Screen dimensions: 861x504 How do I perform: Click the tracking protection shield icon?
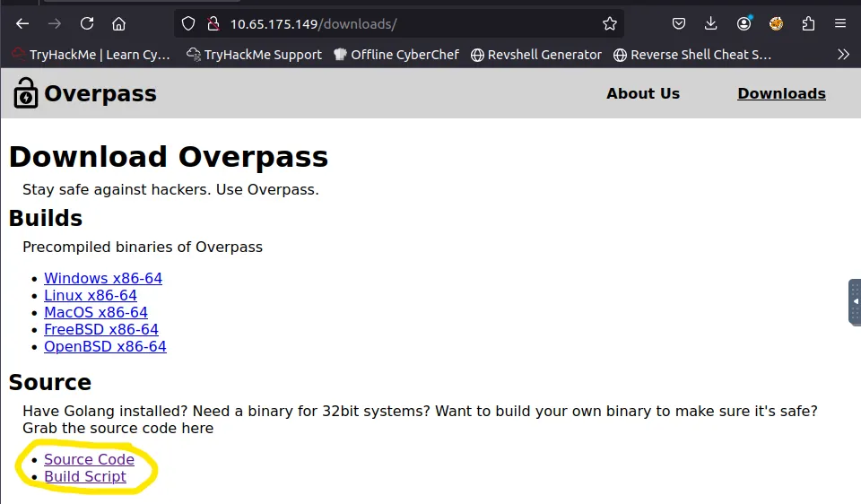[188, 23]
